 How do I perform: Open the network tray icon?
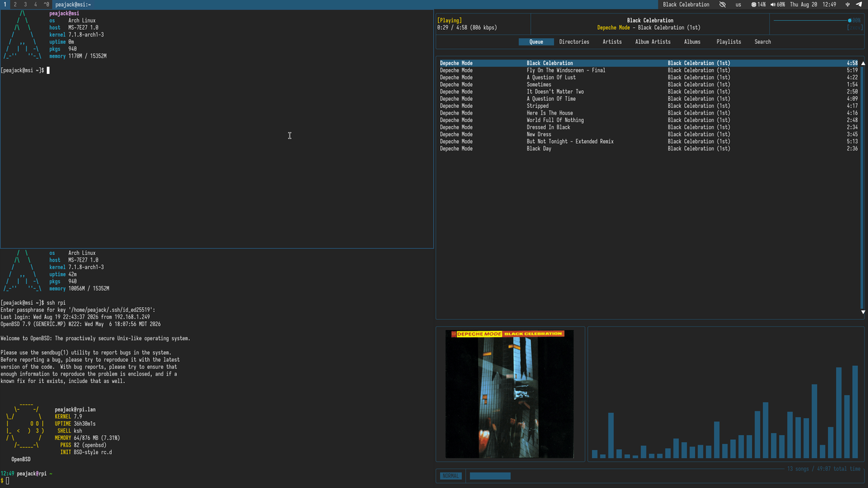pyautogui.click(x=848, y=5)
